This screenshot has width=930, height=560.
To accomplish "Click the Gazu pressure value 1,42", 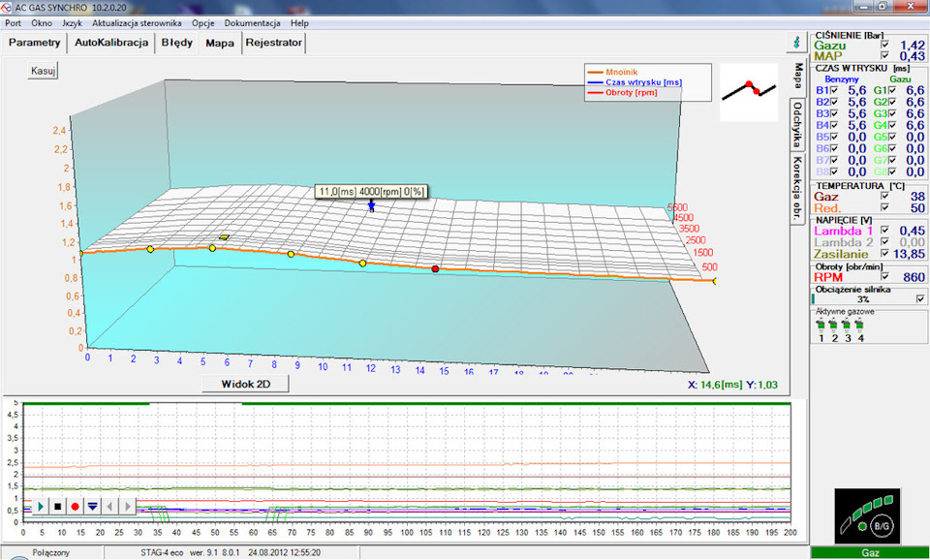I will [x=913, y=46].
